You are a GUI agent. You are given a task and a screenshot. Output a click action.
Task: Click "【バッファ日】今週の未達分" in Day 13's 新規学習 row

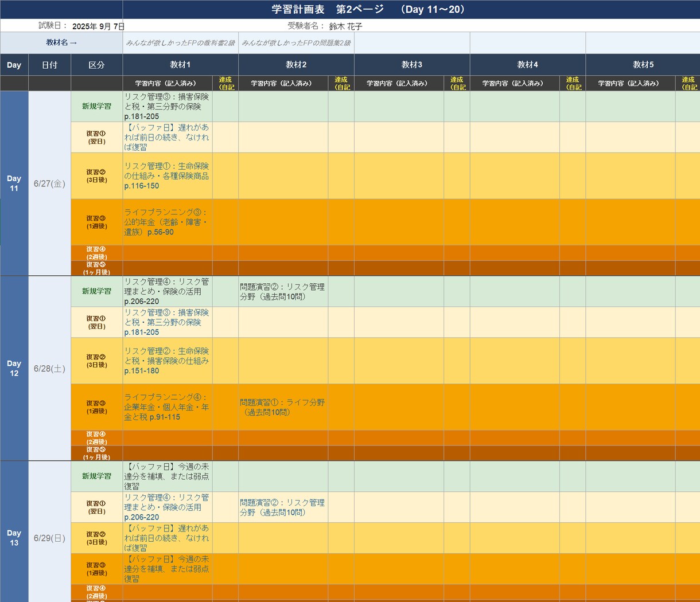point(168,477)
